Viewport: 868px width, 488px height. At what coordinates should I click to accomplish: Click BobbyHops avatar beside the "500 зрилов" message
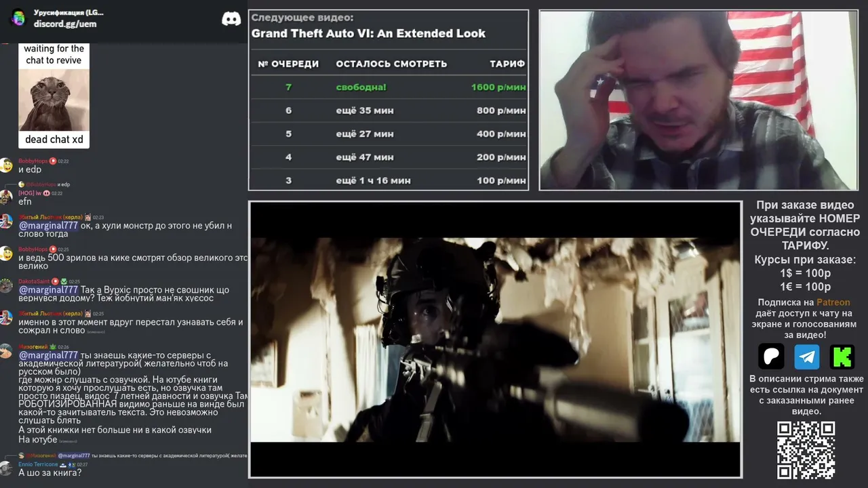(x=6, y=253)
